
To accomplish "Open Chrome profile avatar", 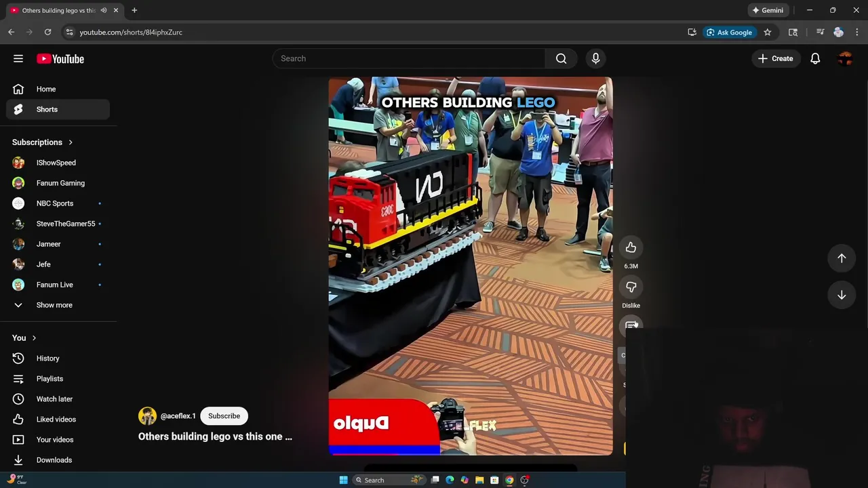I will point(838,32).
